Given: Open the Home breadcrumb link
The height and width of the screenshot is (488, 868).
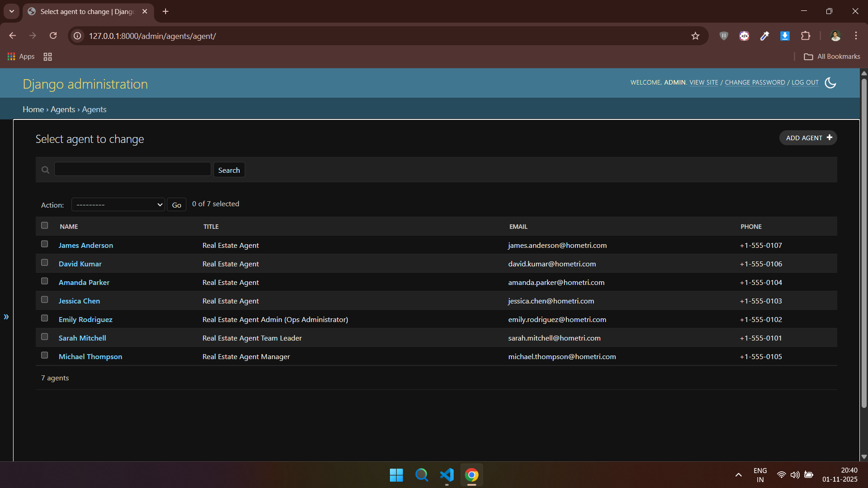Looking at the screenshot, I should tap(33, 109).
